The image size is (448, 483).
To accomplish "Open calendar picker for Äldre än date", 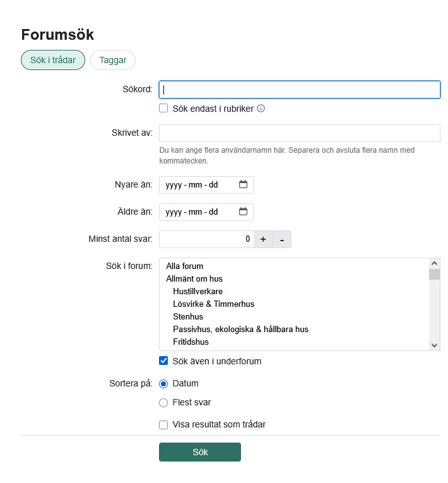I will click(244, 212).
